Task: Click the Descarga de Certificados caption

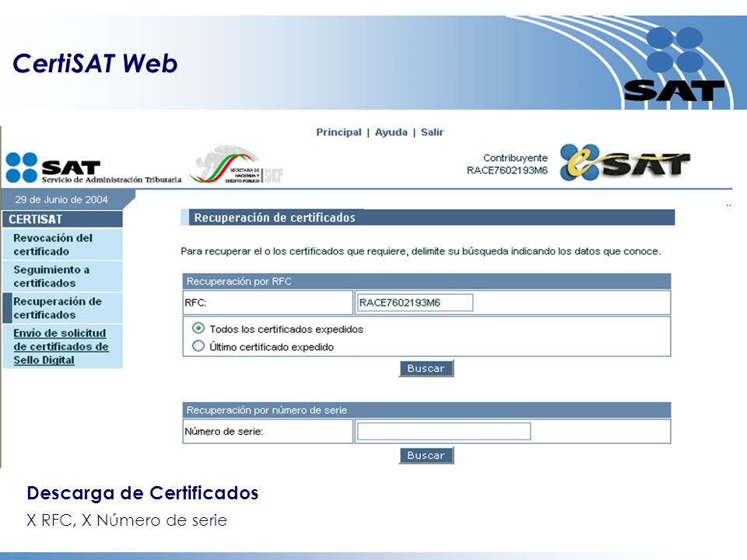Action: (x=142, y=493)
